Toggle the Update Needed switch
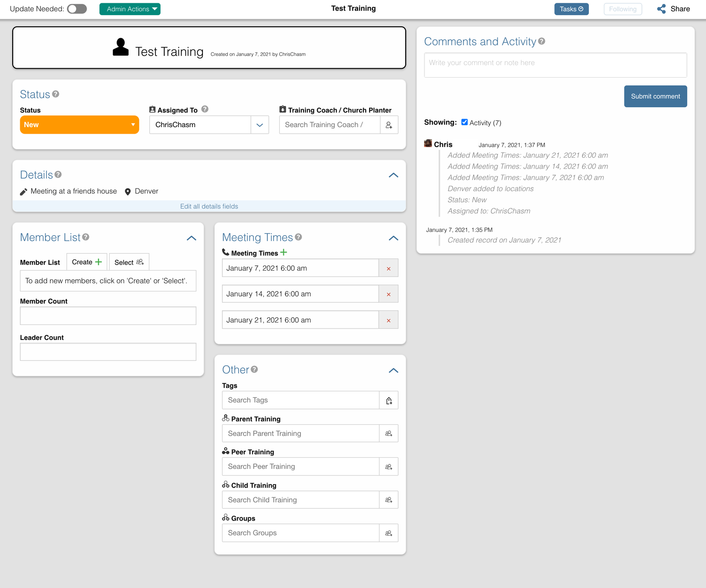706x588 pixels. pyautogui.click(x=77, y=8)
